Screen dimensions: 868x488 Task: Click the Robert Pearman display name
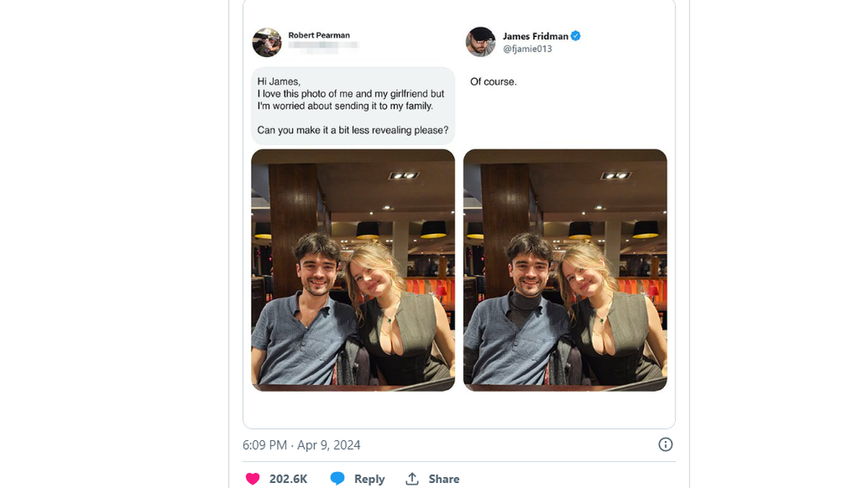[x=319, y=35]
